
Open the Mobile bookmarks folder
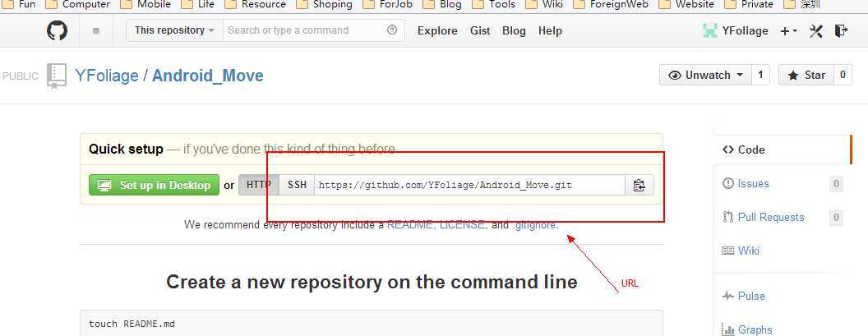(145, 5)
